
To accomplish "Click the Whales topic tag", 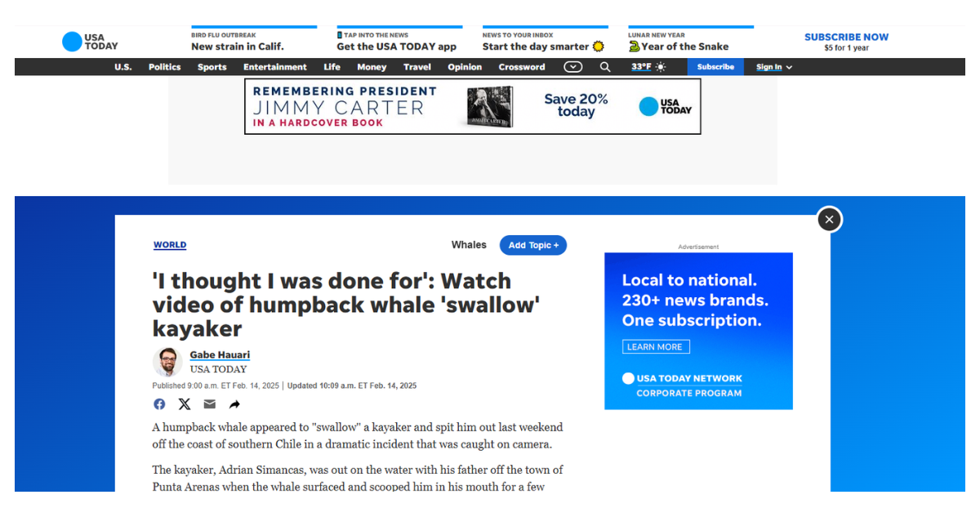I will click(469, 245).
